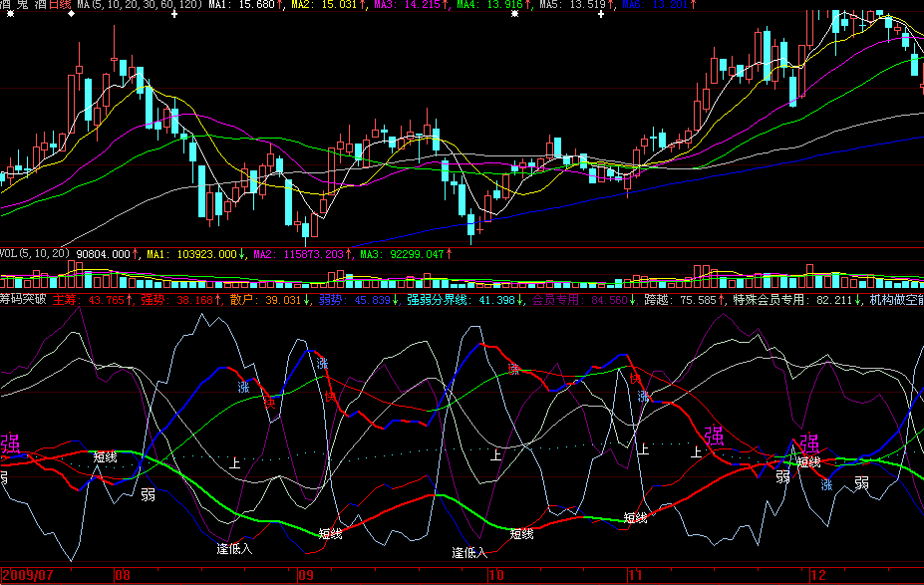Viewport: 924px width, 585px height.
Task: Click the 11 month mark on the time axis
Action: [x=634, y=575]
